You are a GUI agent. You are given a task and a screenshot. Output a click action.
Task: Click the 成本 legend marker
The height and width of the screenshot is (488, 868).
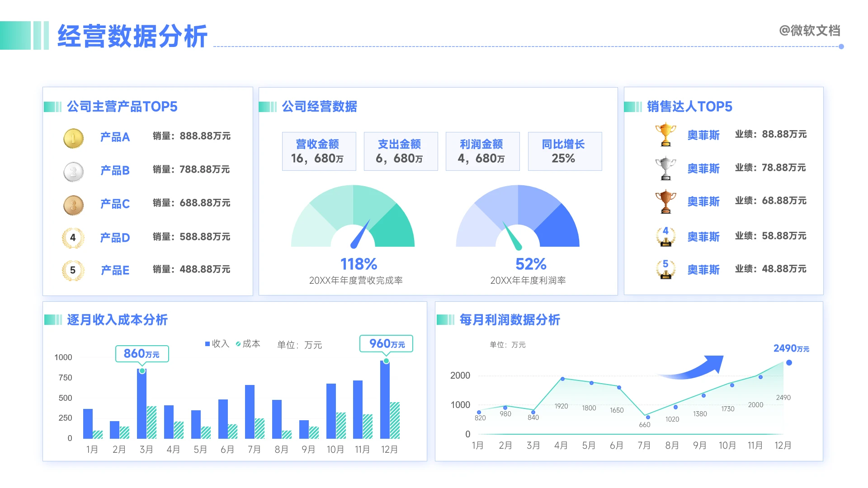pyautogui.click(x=238, y=344)
